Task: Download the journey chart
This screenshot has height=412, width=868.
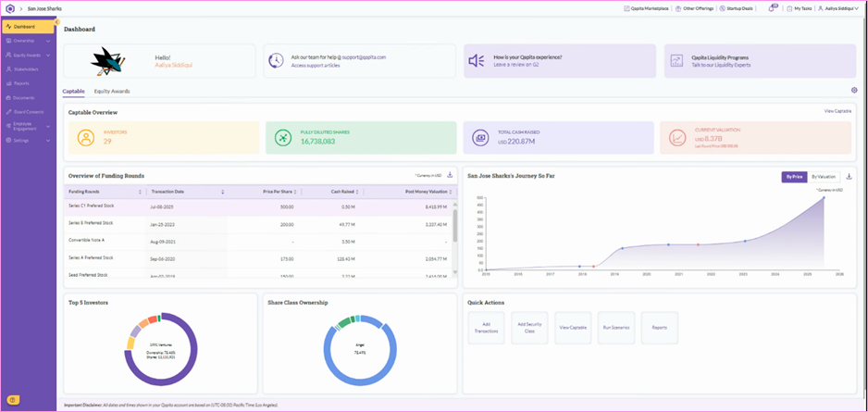Action: [x=849, y=177]
